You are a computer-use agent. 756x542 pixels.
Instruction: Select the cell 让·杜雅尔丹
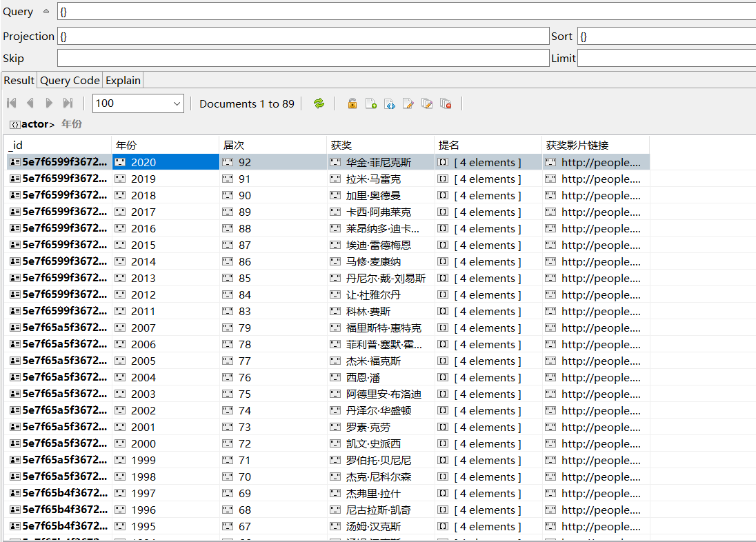coord(380,294)
